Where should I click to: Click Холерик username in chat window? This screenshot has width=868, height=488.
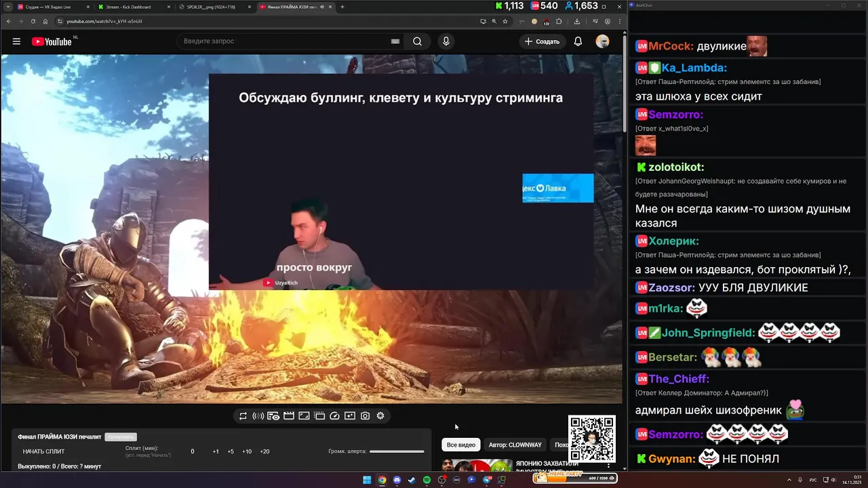pos(673,241)
